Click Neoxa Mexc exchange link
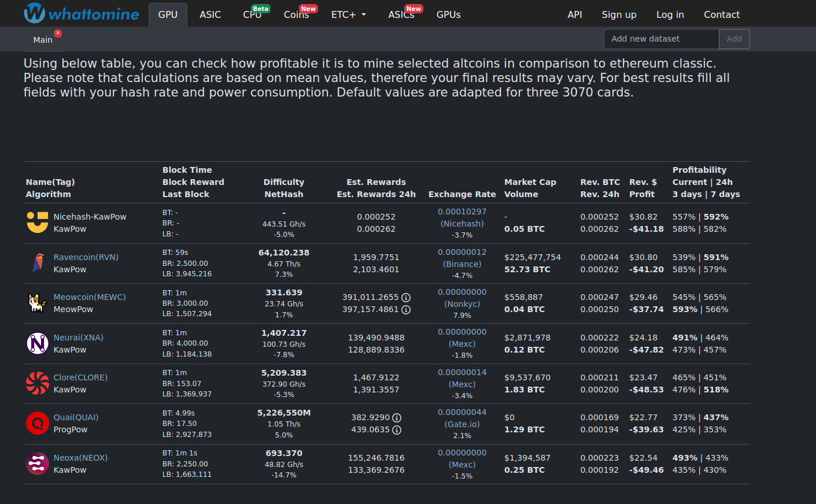 click(462, 459)
